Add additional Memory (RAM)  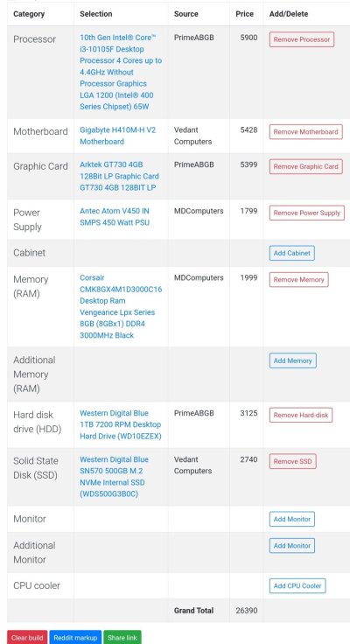293,360
